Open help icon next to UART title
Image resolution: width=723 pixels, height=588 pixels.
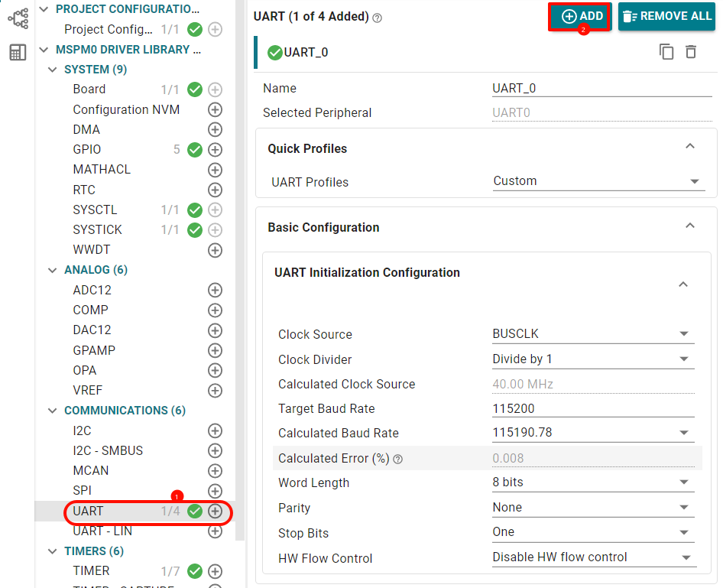click(x=378, y=18)
